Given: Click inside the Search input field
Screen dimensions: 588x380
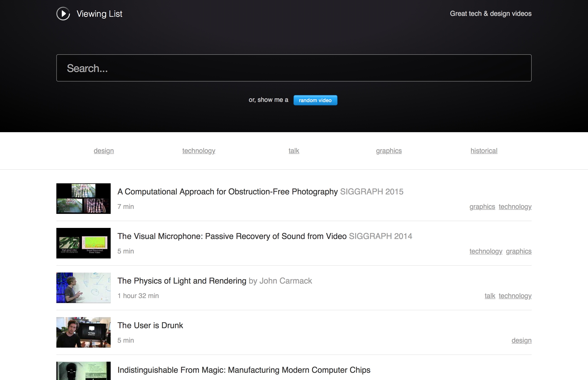Looking at the screenshot, I should pyautogui.click(x=294, y=68).
